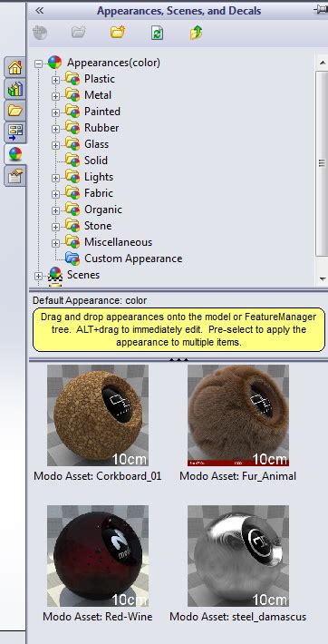
Task: Expand the Painted folder
Action: pos(56,112)
